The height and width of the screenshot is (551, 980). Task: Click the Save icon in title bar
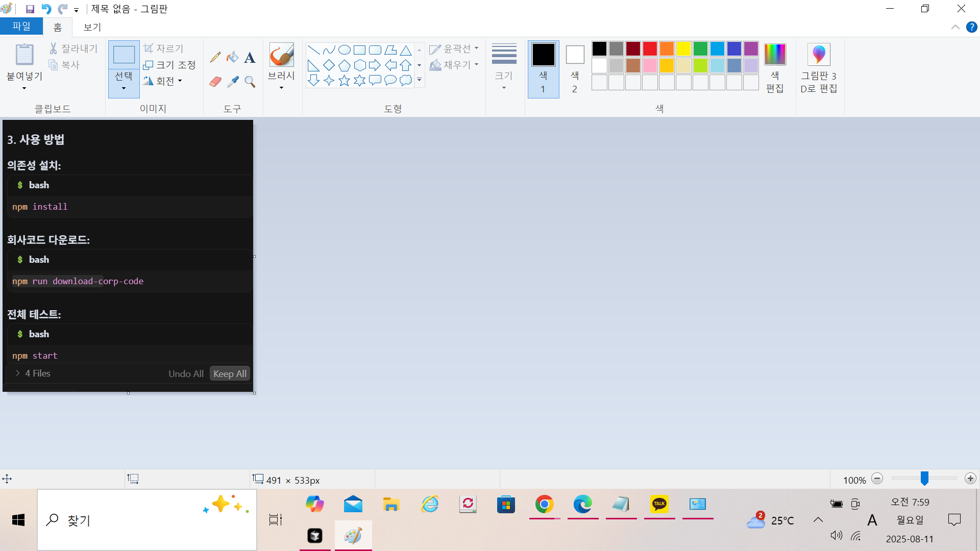pos(30,9)
